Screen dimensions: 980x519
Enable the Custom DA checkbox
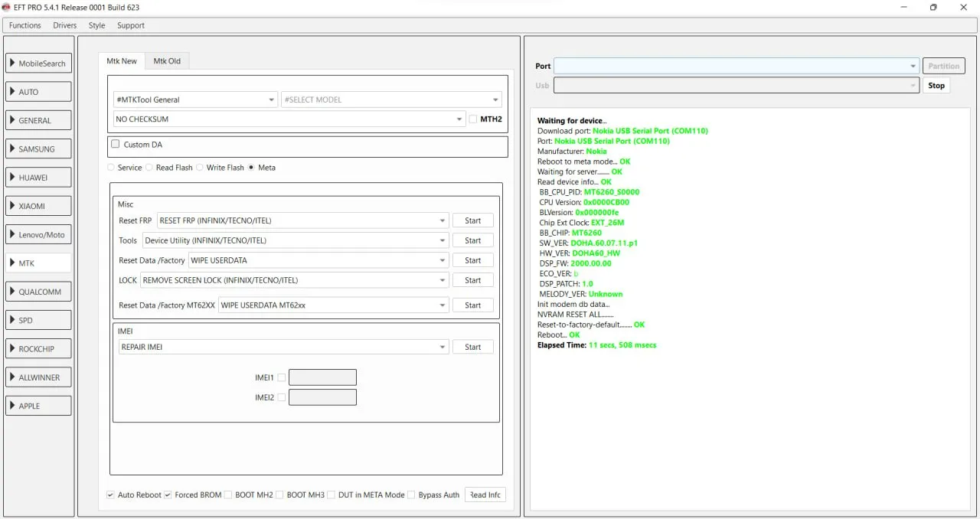coord(116,144)
